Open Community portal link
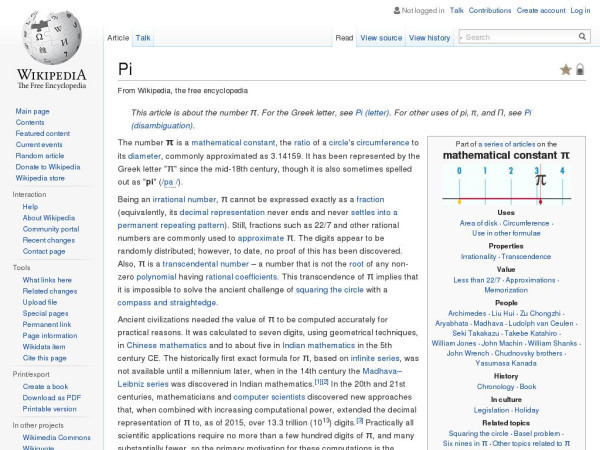 click(51, 229)
